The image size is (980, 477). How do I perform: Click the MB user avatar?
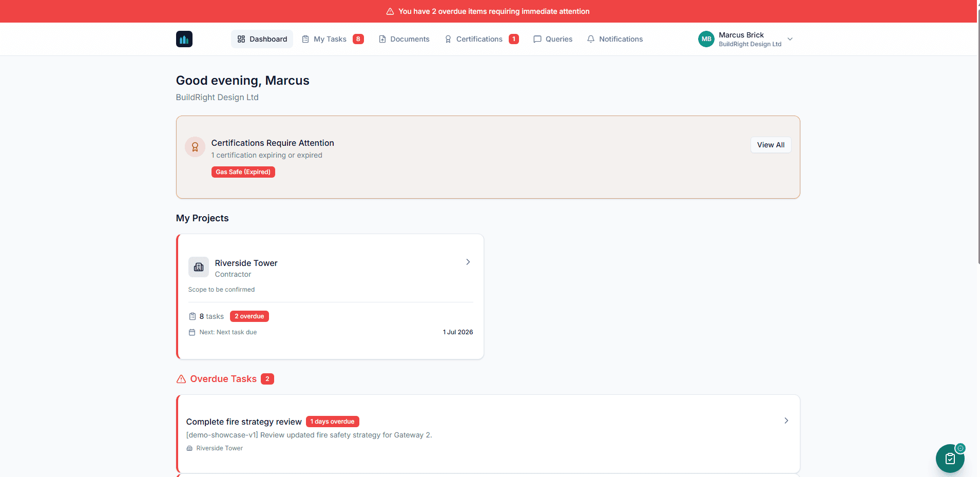click(x=706, y=39)
